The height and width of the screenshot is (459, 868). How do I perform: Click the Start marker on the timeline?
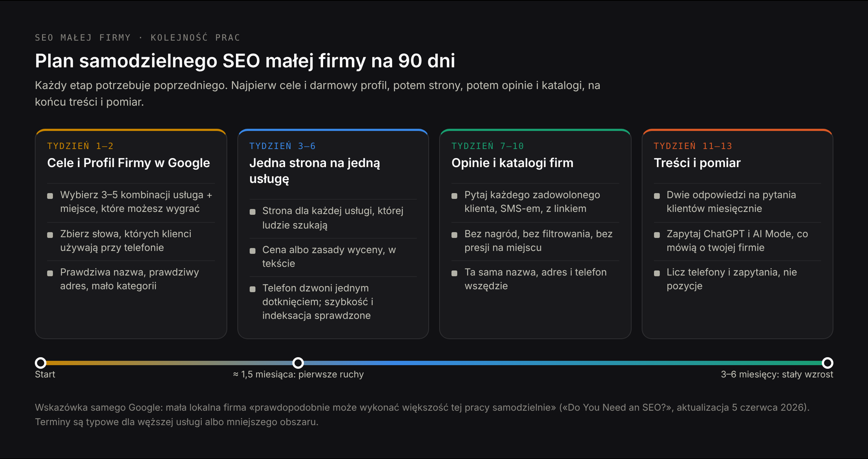(x=41, y=363)
